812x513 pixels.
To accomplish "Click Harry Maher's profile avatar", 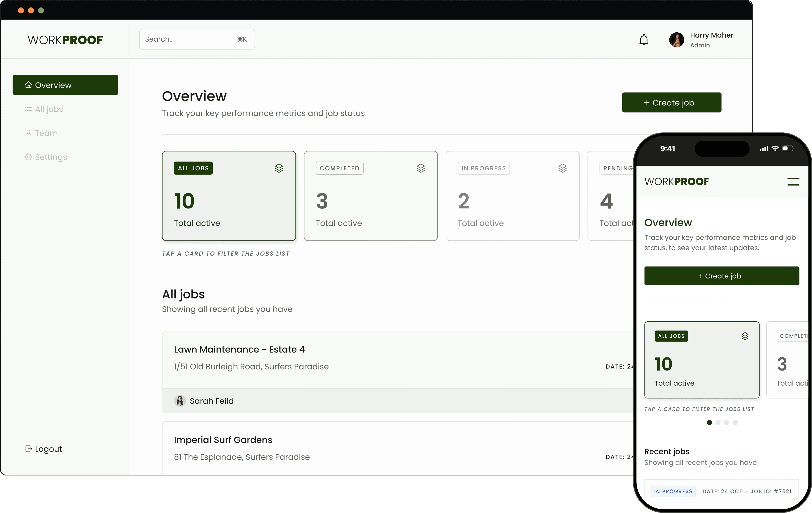I will 676,40.
